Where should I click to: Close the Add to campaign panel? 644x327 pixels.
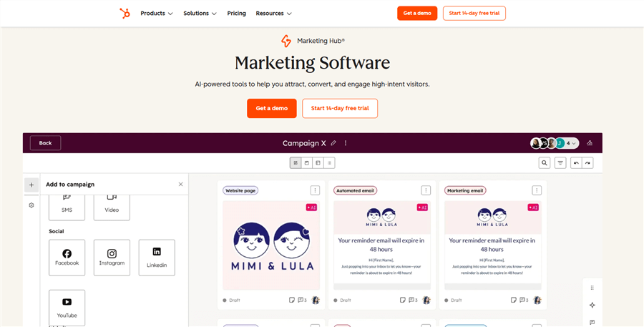click(x=181, y=185)
